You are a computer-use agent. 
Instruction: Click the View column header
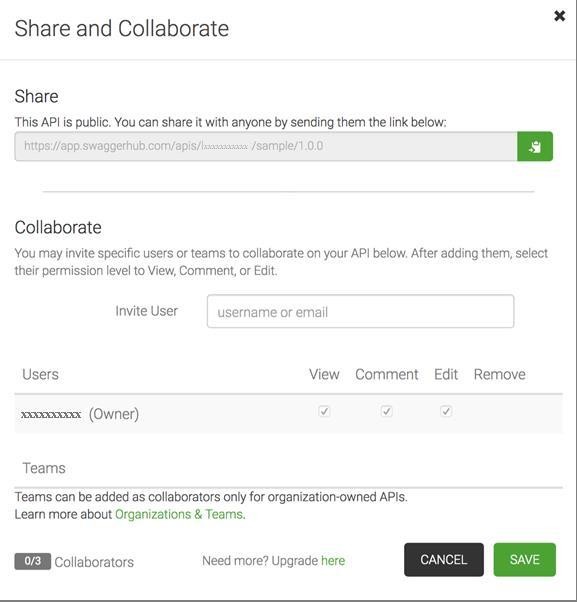(324, 374)
